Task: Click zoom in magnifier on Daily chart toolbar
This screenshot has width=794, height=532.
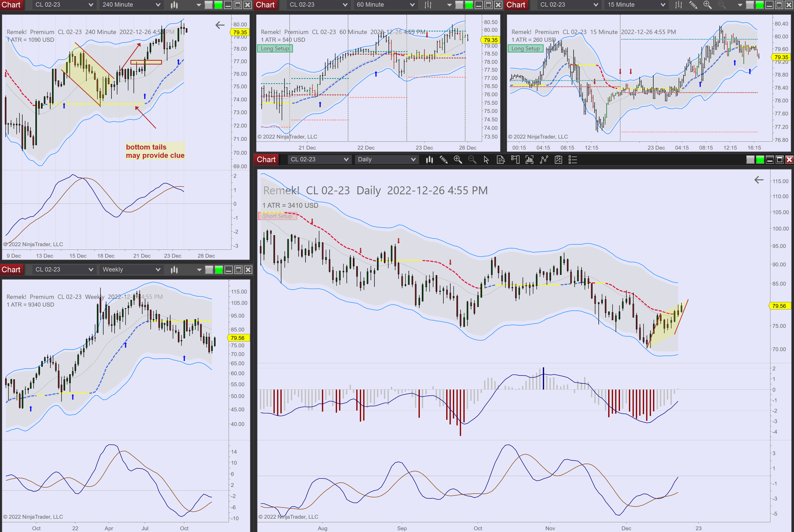Action: point(458,159)
